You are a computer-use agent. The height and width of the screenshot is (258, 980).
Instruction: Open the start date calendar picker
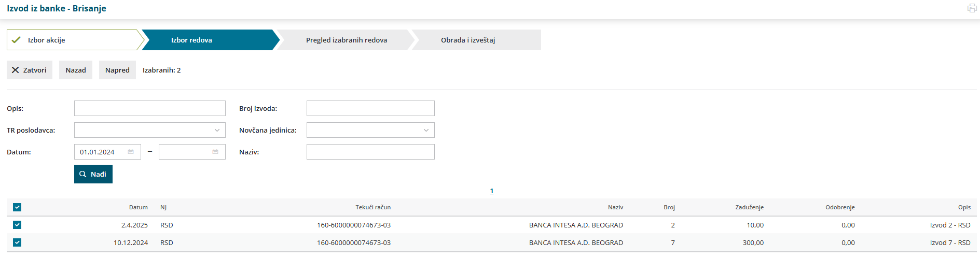[131, 152]
